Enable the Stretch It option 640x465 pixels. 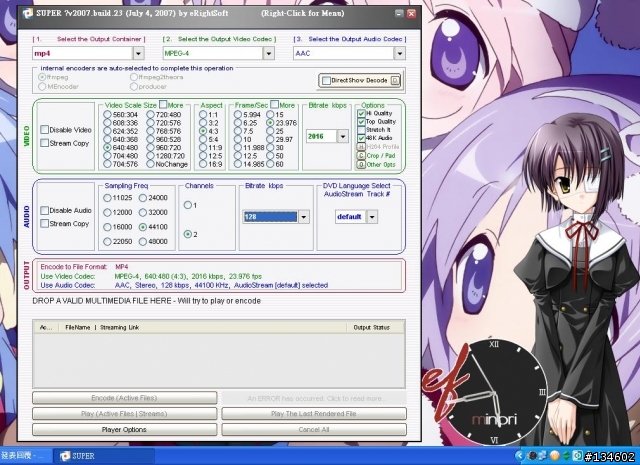click(361, 130)
